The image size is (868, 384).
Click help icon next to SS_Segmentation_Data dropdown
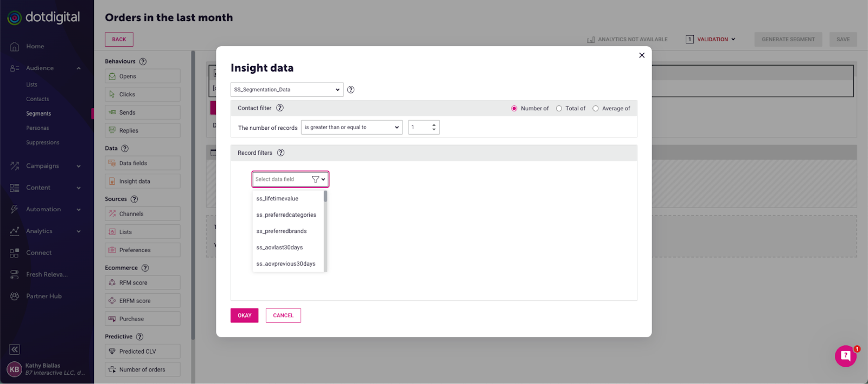point(351,90)
